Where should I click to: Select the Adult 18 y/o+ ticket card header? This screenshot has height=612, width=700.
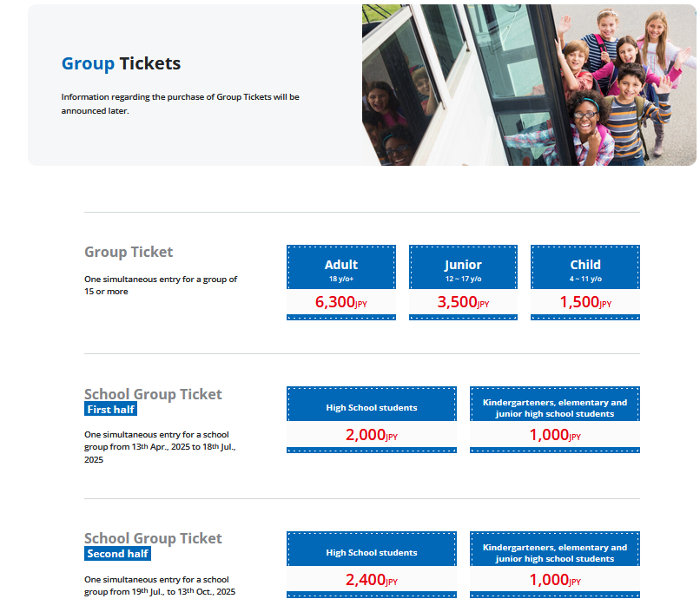coord(341,268)
